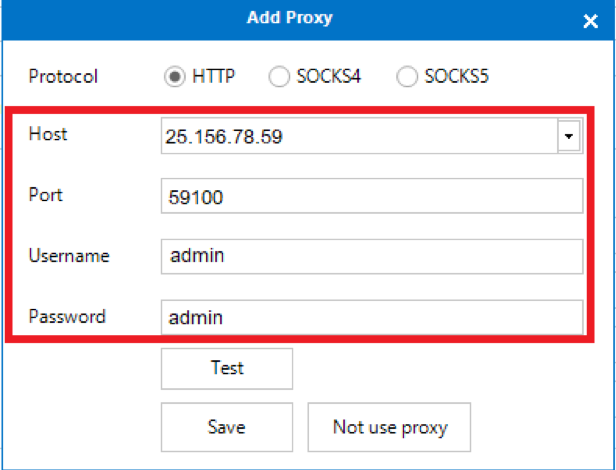Click the SOCKS4 text label
The height and width of the screenshot is (470, 616).
click(x=328, y=76)
